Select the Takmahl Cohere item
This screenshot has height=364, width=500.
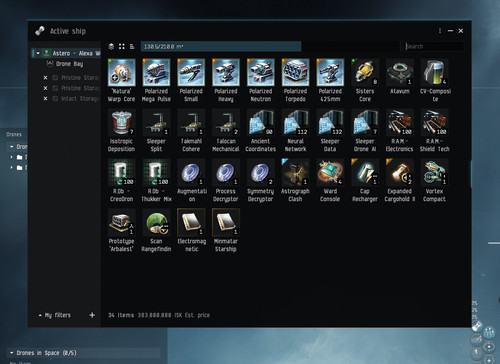tap(191, 130)
